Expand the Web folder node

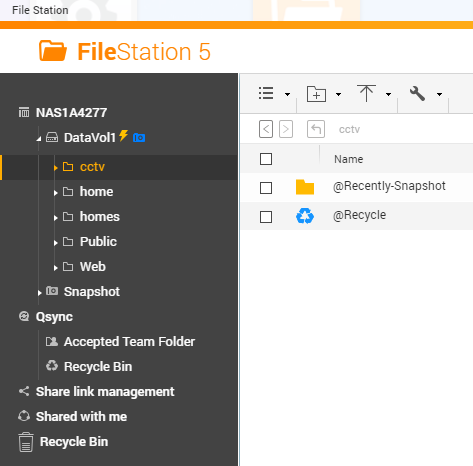[56, 268]
